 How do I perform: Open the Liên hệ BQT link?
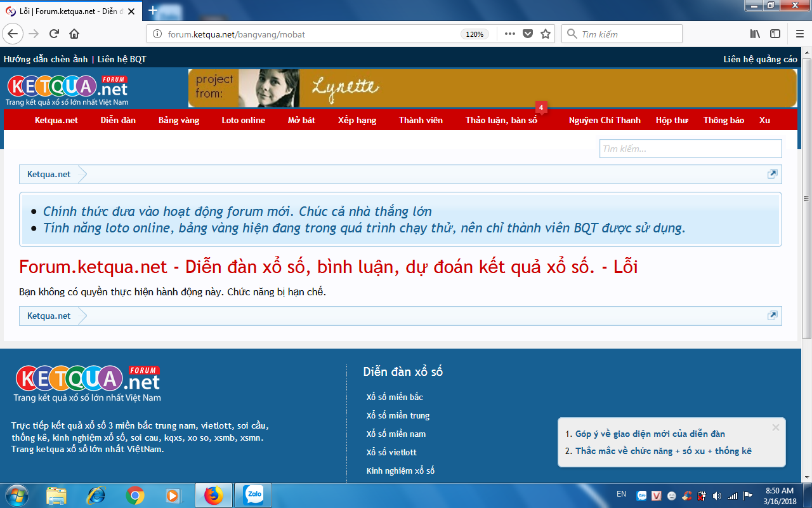click(x=122, y=59)
